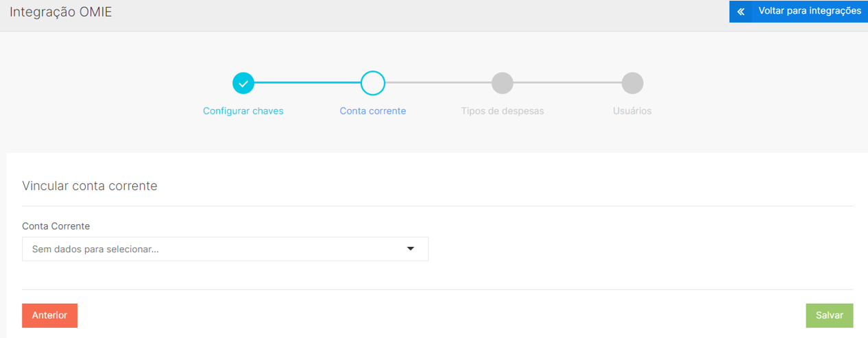
Task: Click the gray line between Conta corrente and Tipos de despesas
Action: tap(437, 83)
